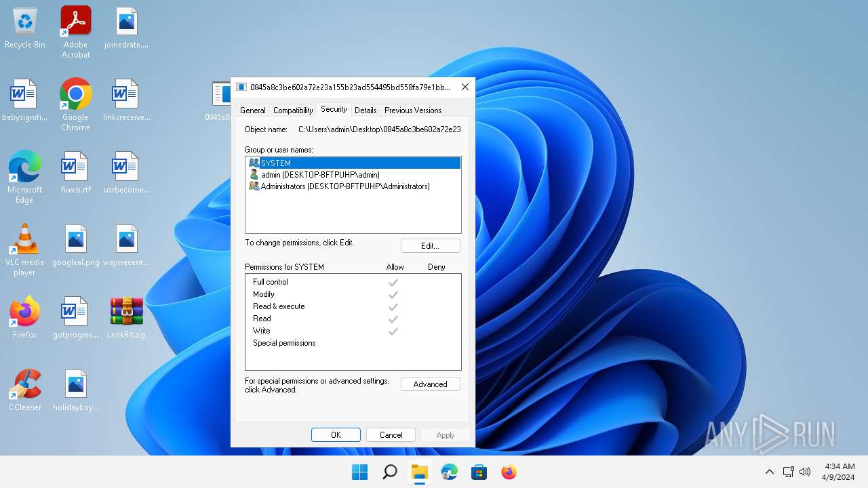
Task: Select the joinedrate image file icon
Action: 127,28
